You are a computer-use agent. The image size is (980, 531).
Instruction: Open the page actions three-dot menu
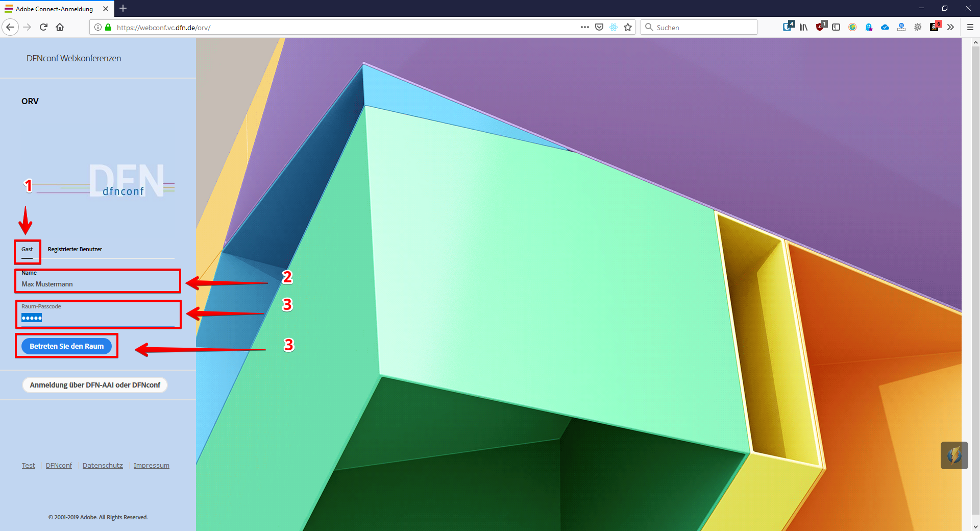(585, 27)
